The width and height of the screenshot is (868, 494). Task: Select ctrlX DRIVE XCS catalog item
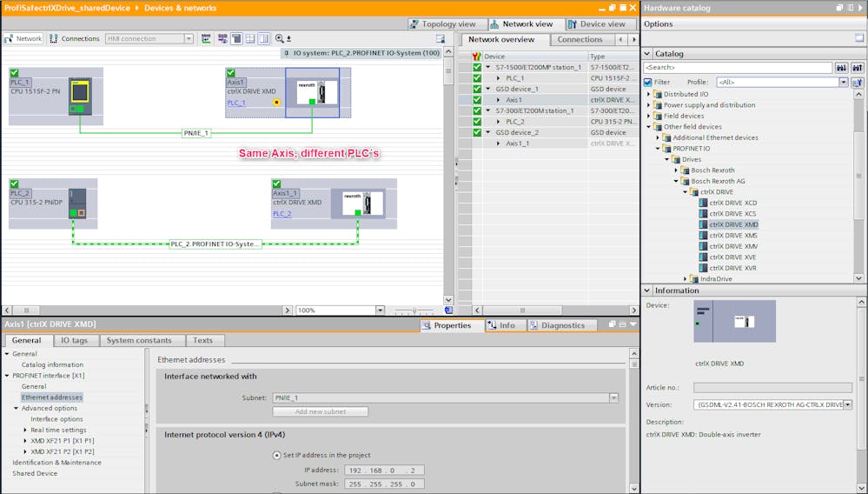click(x=727, y=214)
